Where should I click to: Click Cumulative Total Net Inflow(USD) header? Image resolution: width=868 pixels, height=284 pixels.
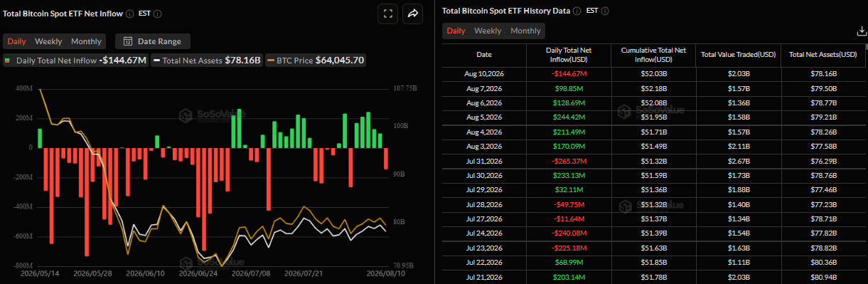pos(653,54)
